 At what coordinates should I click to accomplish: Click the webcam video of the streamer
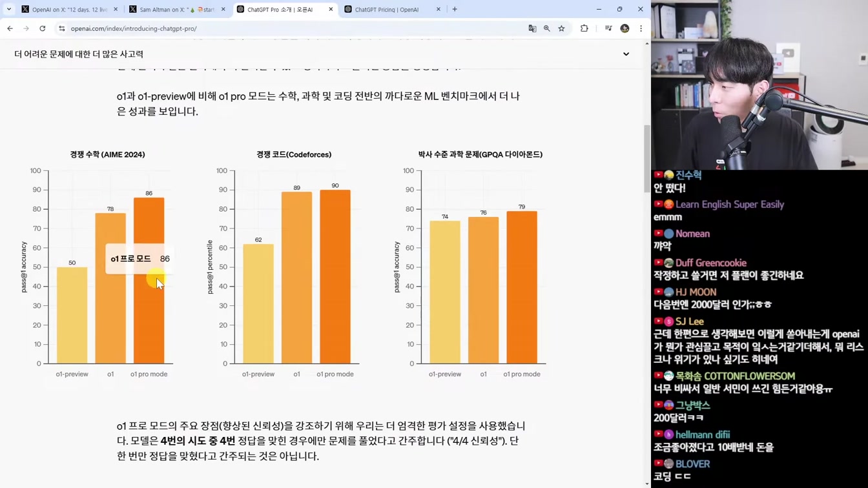[x=759, y=85]
